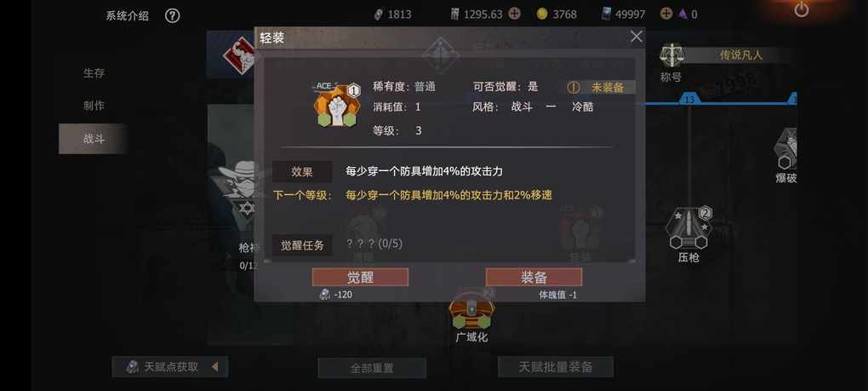This screenshot has width=868, height=391.
Task: Click the gold coin icon showing 3768
Action: (542, 14)
